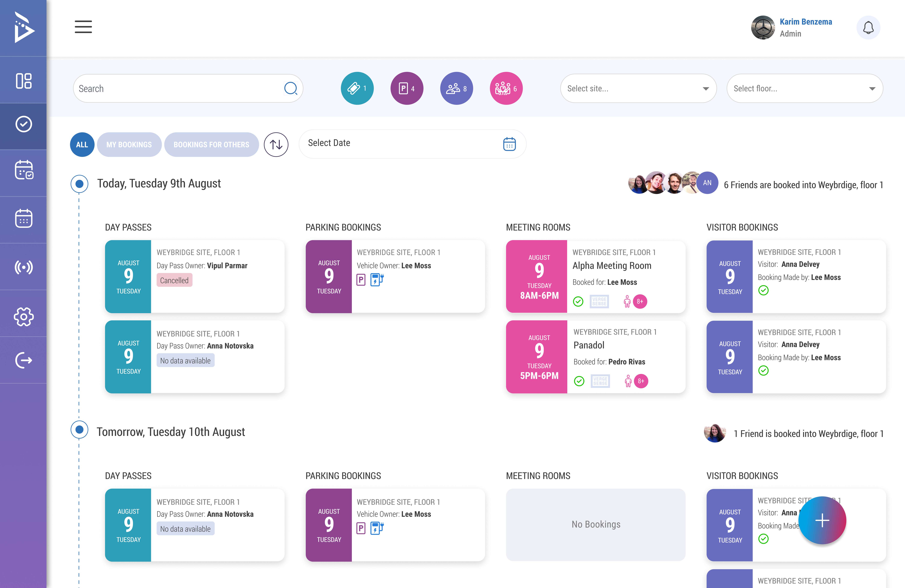
Task: Switch to Bookings For Others tab
Action: 211,144
